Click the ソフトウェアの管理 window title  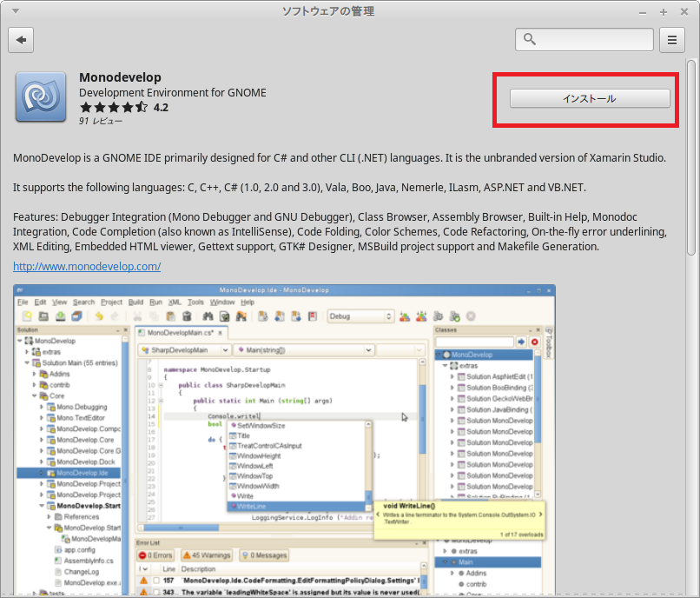point(328,11)
